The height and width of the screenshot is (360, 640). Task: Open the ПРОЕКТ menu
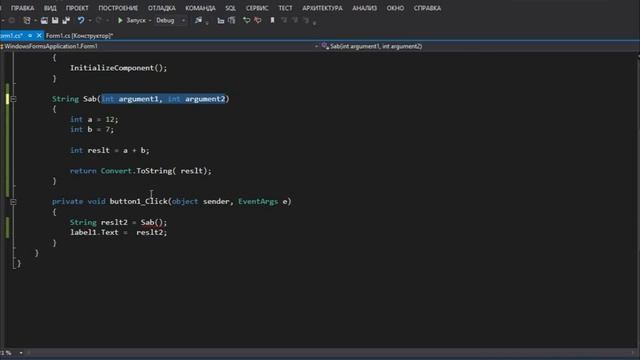(77, 8)
